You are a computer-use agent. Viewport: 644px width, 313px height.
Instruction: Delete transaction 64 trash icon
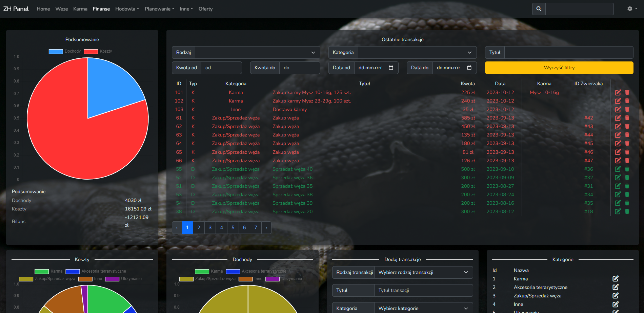click(x=627, y=143)
